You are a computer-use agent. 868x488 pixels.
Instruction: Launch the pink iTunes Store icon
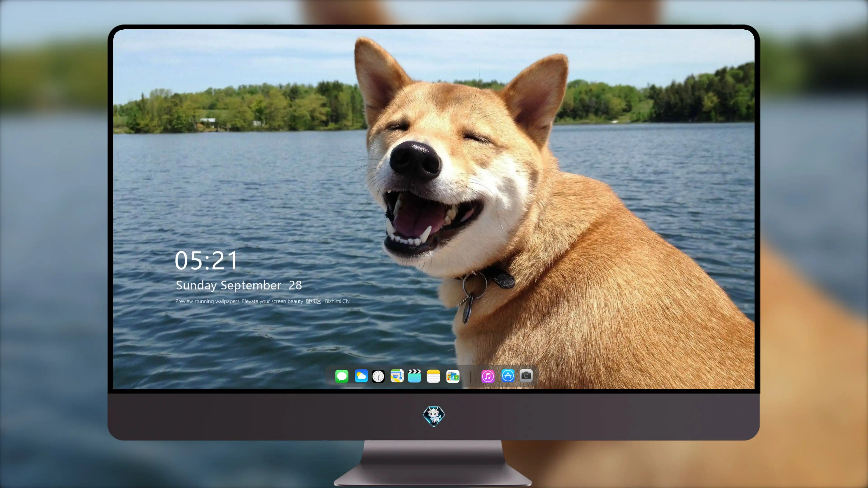coord(488,376)
